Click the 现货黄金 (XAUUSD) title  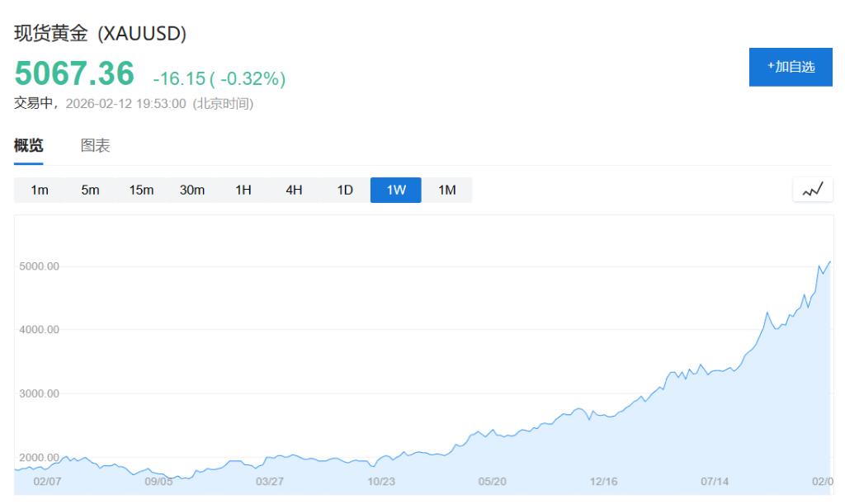click(x=101, y=34)
